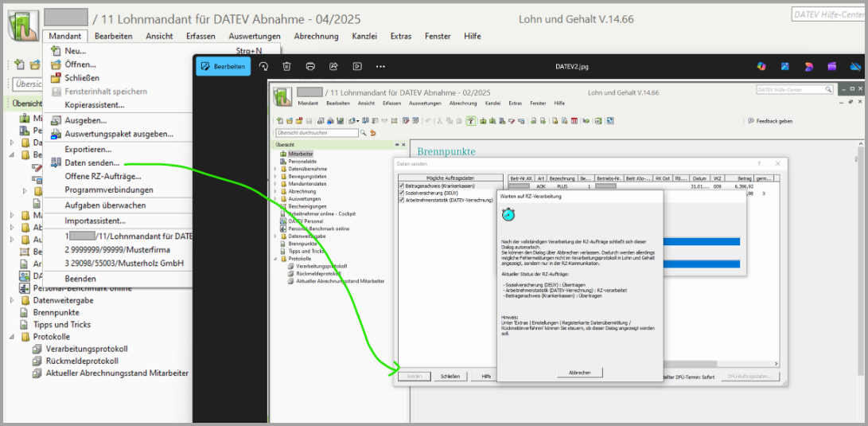Click the print icon in photo viewer toolbar
The height and width of the screenshot is (426, 868).
pyautogui.click(x=310, y=66)
